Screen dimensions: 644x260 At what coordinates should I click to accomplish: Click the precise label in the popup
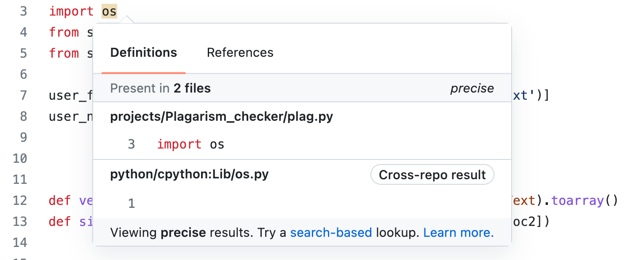(x=472, y=88)
